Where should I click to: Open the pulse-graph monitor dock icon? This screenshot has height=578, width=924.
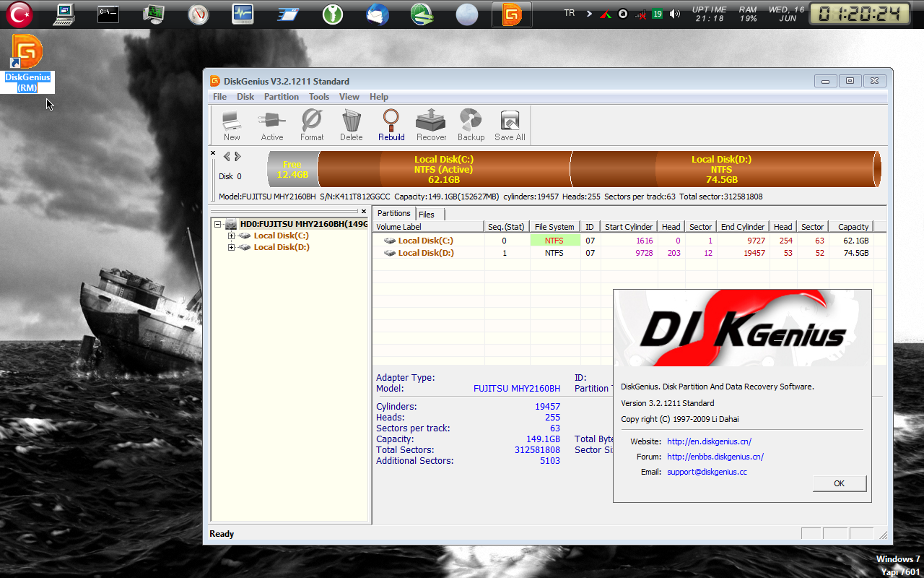click(243, 14)
